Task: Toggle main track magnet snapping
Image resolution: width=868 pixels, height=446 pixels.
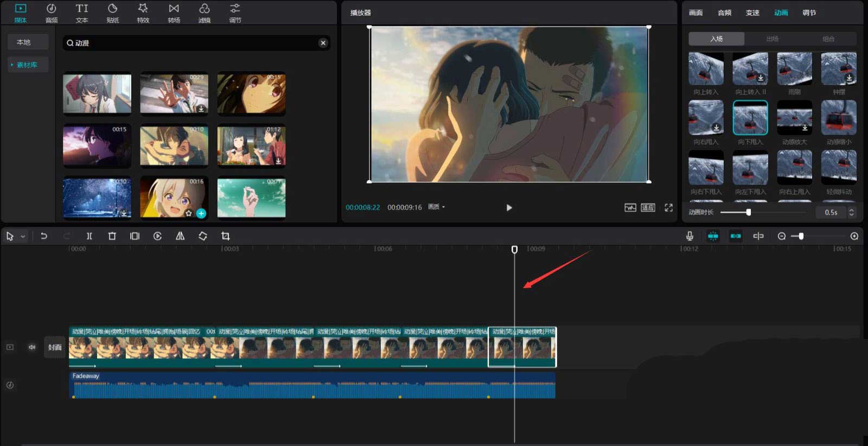Action: (x=713, y=236)
